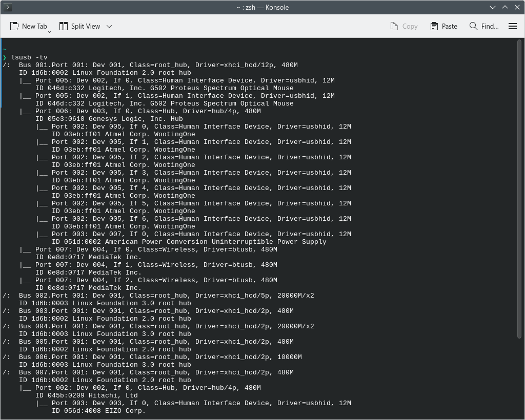Click the 'lsusb -tv' command text
Image resolution: width=525 pixels, height=420 pixels.
29,57
